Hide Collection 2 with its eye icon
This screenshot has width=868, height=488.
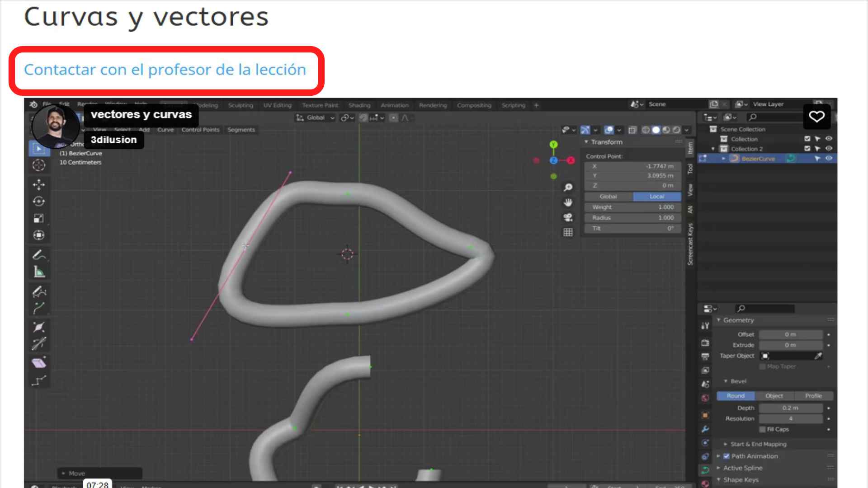coord(829,148)
